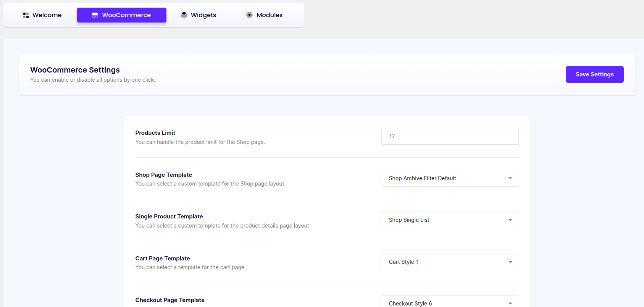Click the Shop page layout description text
The height and width of the screenshot is (307, 644).
(210, 184)
